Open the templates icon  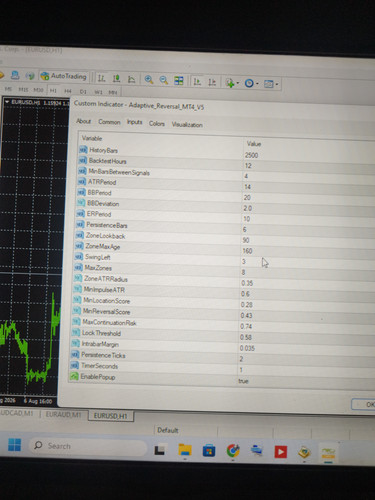[x=269, y=84]
